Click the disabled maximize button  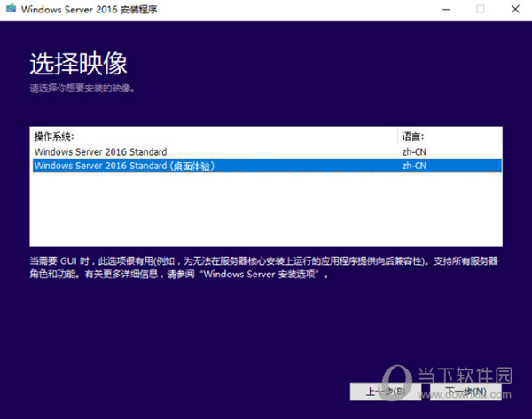click(x=481, y=10)
